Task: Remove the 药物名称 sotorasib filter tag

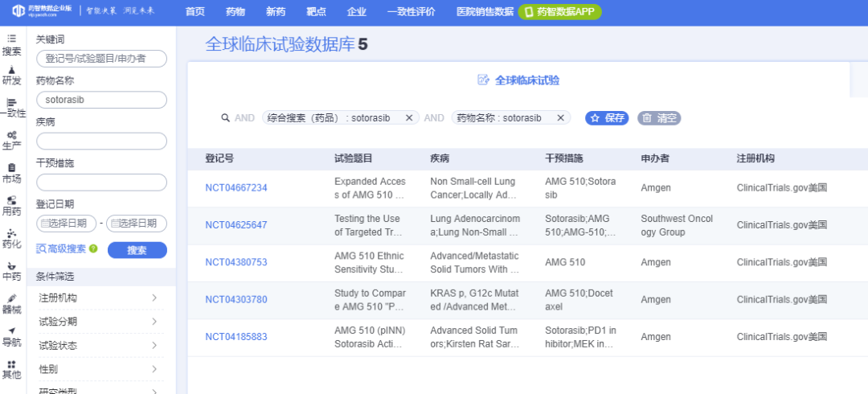Action: click(560, 117)
